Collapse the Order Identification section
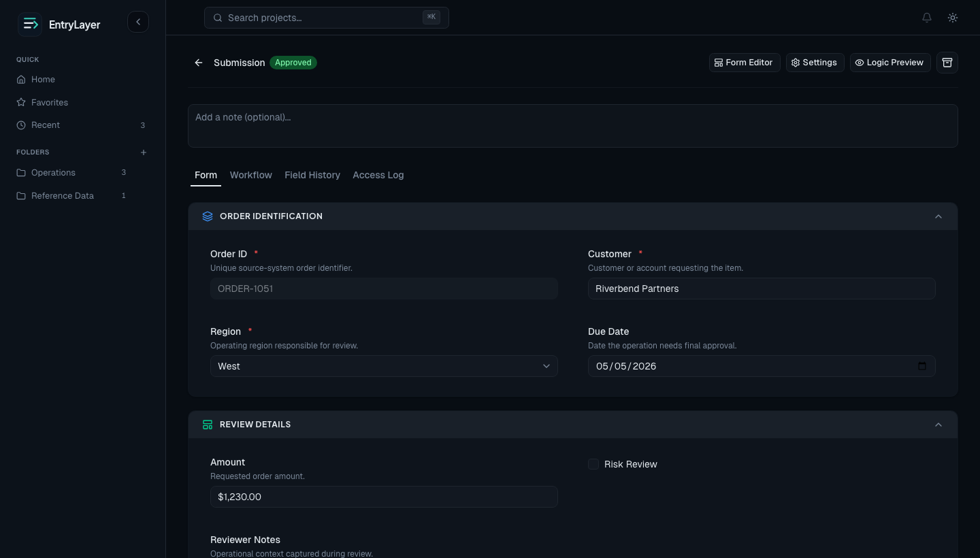 (x=938, y=216)
